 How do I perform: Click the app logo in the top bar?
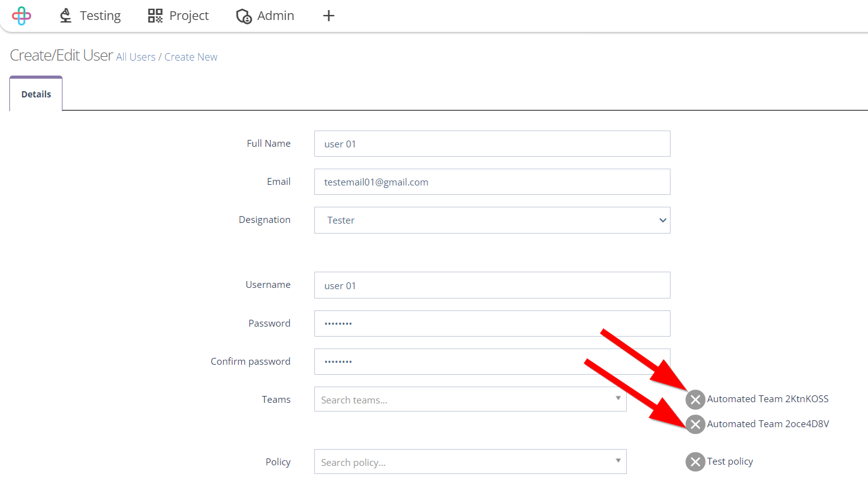coord(22,16)
